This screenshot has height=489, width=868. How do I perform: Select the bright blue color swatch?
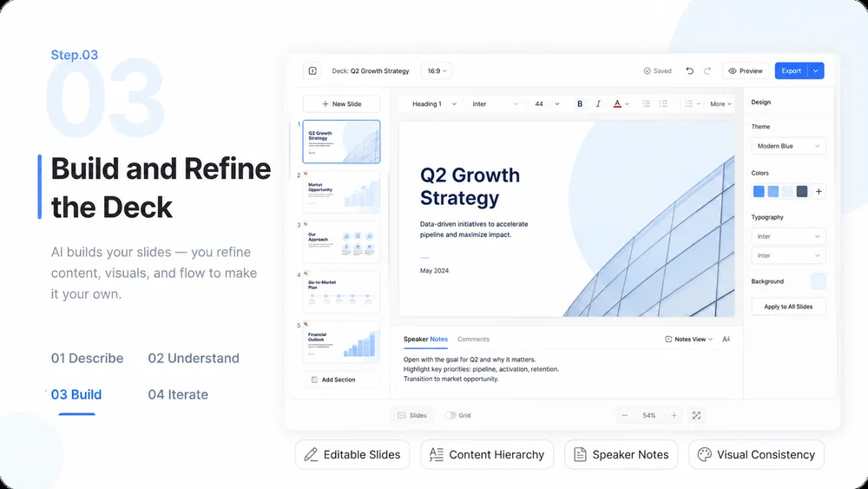point(759,192)
